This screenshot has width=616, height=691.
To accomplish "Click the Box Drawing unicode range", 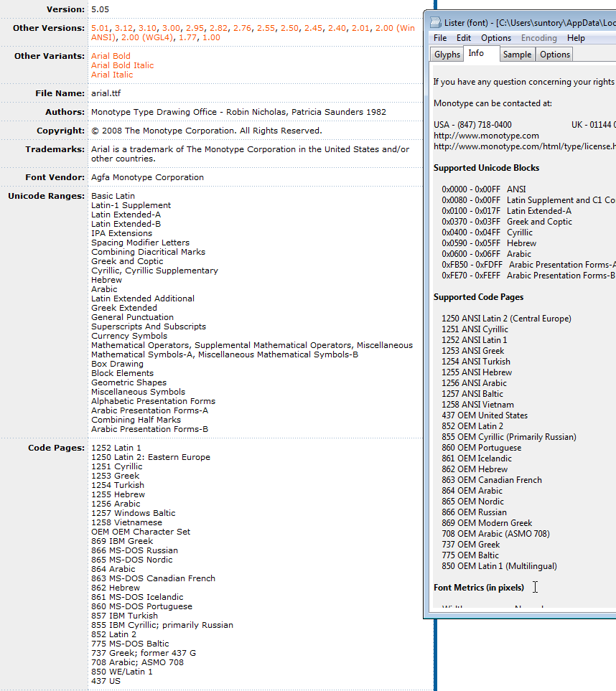I will (117, 364).
